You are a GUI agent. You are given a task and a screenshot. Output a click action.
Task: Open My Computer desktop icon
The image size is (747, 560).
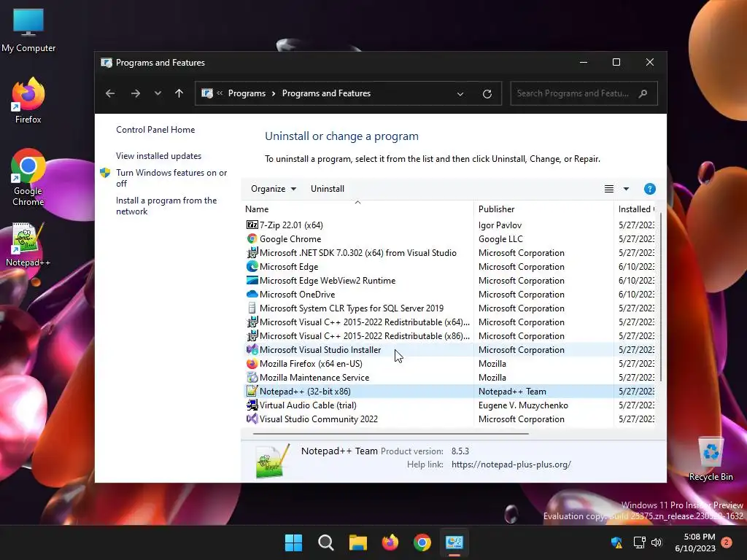click(28, 30)
